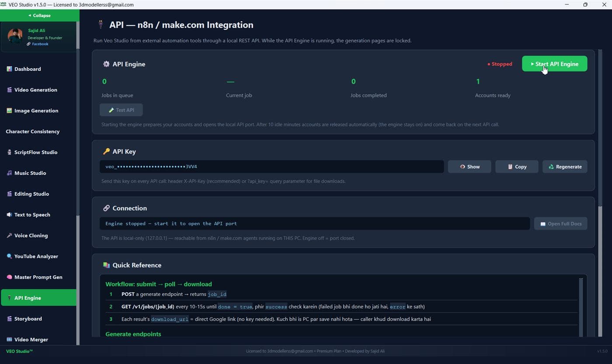This screenshot has height=364, width=612.
Task: Open Full Docs for the API
Action: pos(561,224)
